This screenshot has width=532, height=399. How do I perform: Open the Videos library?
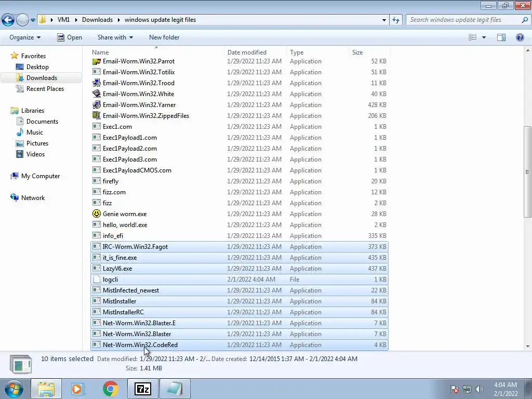[35, 154]
